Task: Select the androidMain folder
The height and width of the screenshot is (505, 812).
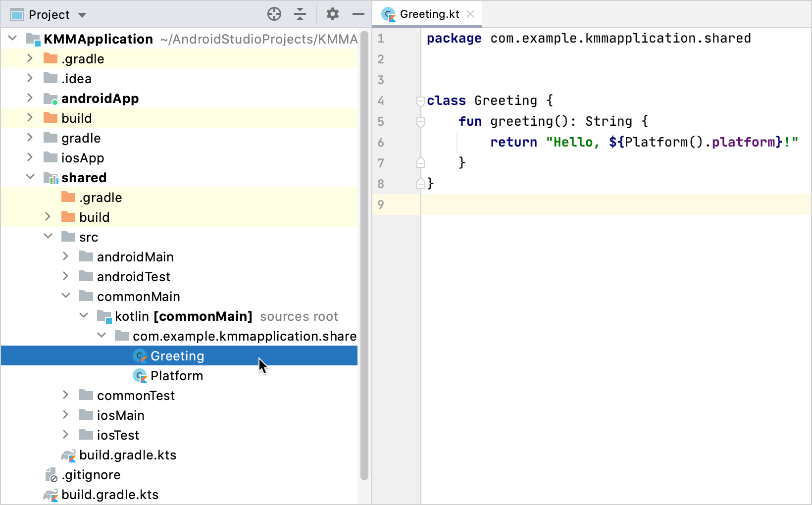Action: [x=179, y=257]
